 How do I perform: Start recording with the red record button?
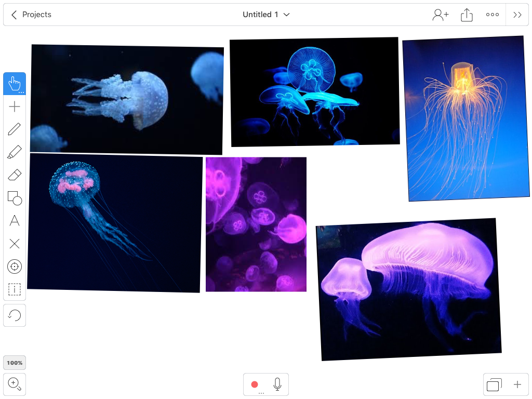255,384
